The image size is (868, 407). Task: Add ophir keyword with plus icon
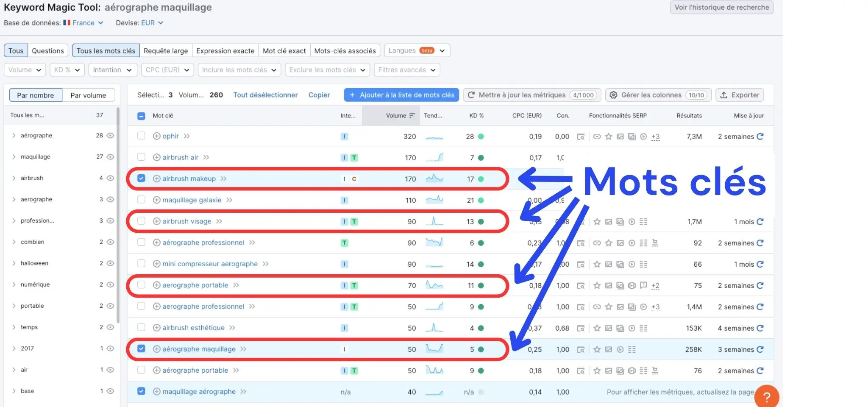click(156, 136)
